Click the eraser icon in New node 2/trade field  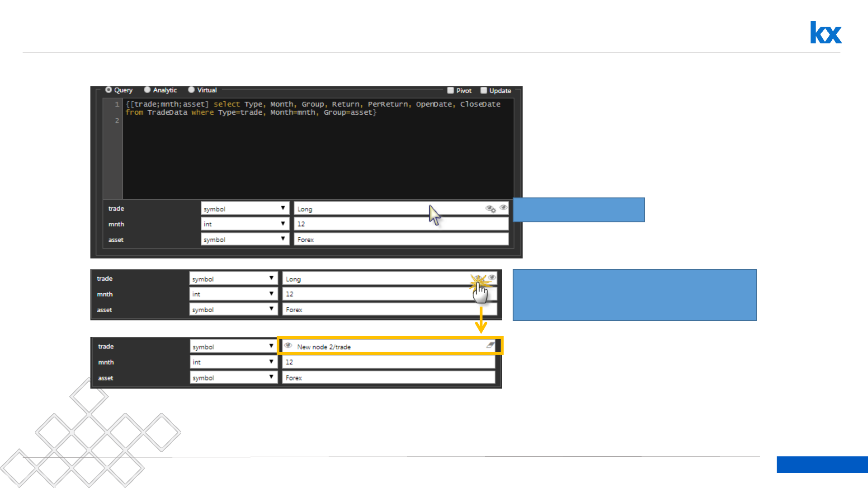point(490,346)
